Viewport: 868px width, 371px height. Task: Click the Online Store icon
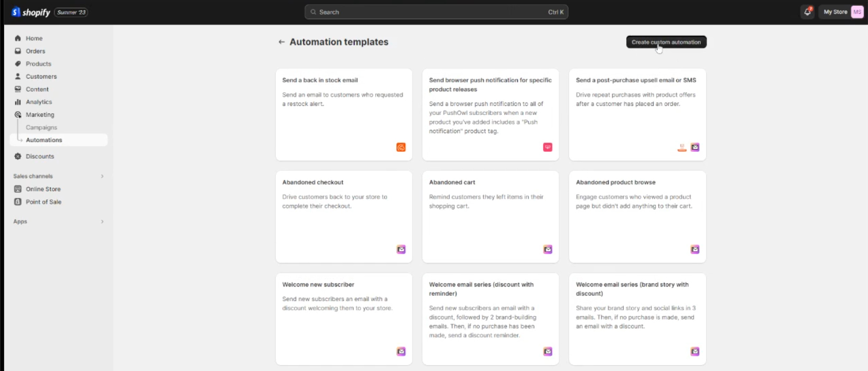click(x=18, y=189)
